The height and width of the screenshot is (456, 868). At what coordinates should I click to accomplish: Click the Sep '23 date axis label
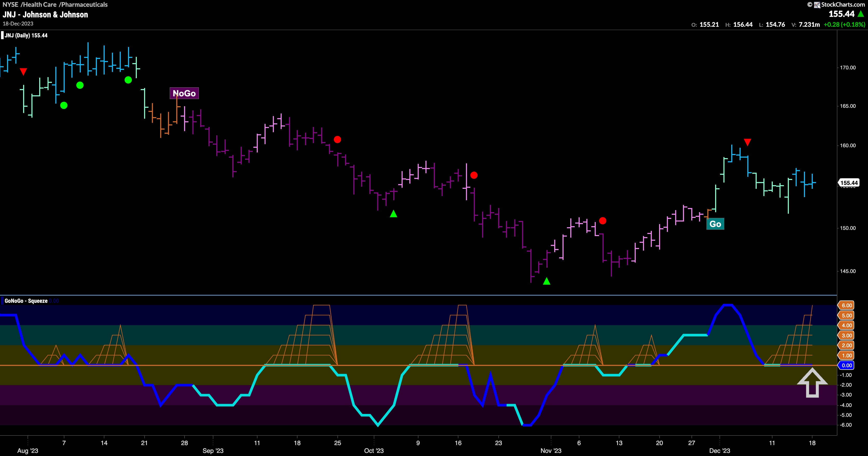tap(213, 451)
